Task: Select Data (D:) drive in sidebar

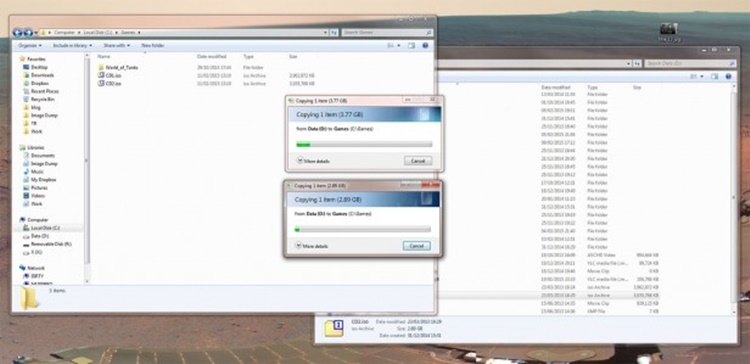Action: (35, 236)
